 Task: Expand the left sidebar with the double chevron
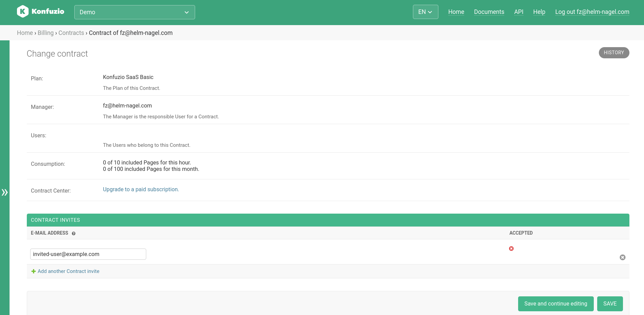pyautogui.click(x=5, y=192)
